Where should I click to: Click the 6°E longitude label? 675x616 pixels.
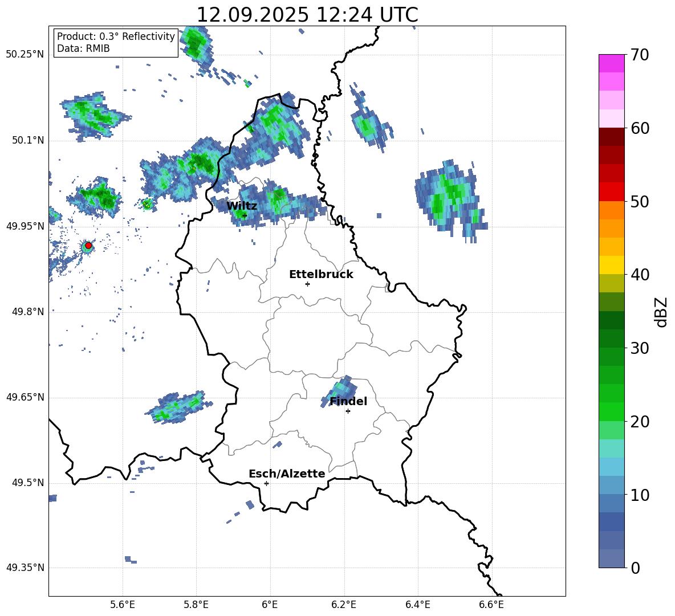[270, 605]
